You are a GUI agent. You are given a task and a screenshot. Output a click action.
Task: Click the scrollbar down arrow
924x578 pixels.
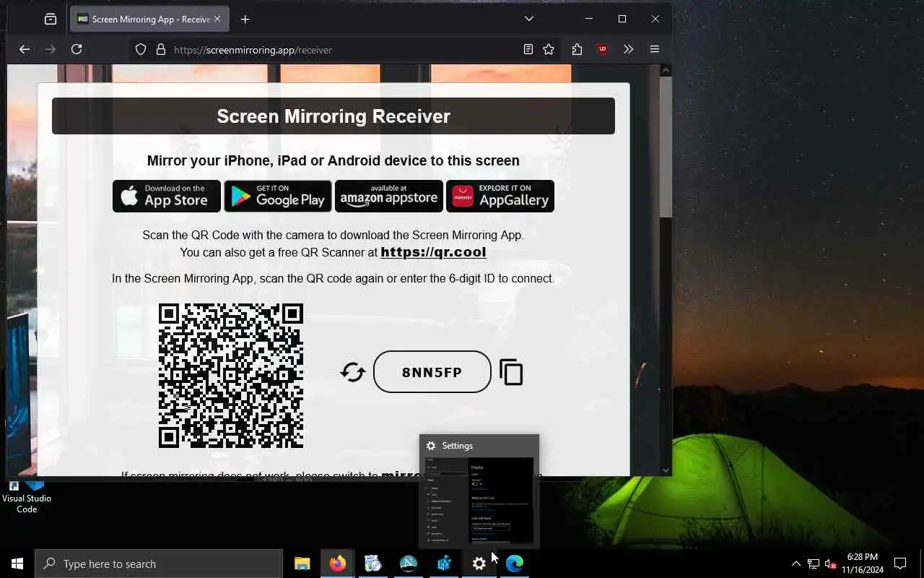click(x=666, y=470)
